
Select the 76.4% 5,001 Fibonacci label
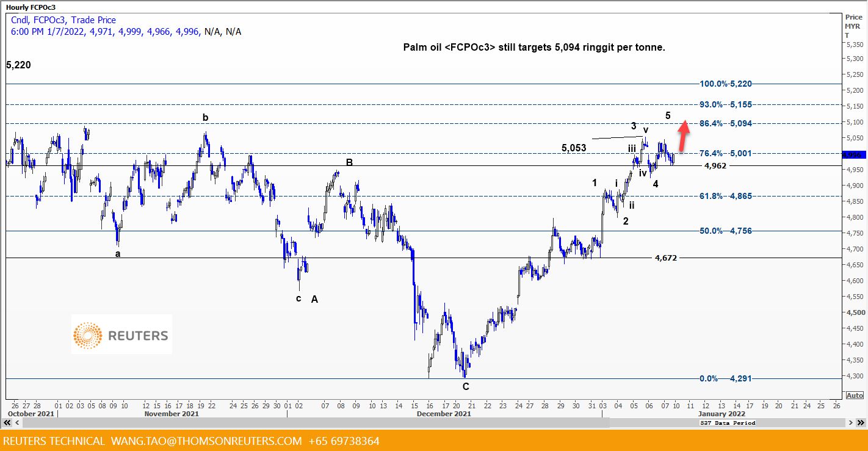[x=726, y=153]
